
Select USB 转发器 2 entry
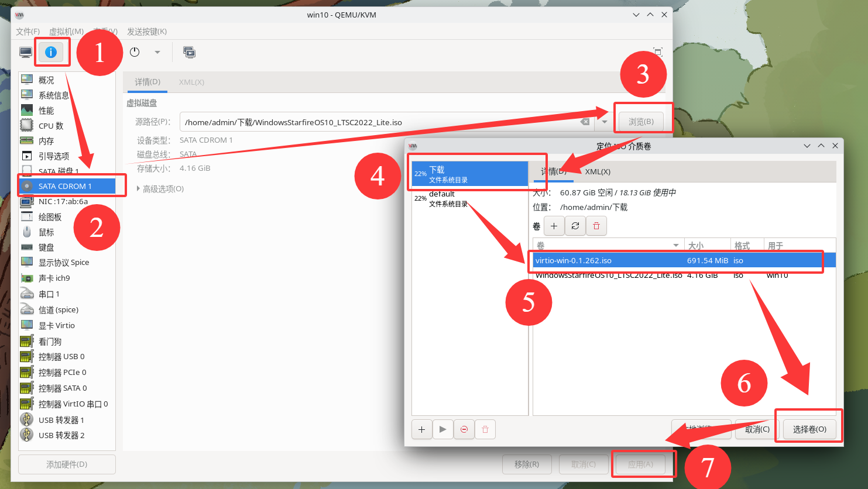click(x=67, y=435)
